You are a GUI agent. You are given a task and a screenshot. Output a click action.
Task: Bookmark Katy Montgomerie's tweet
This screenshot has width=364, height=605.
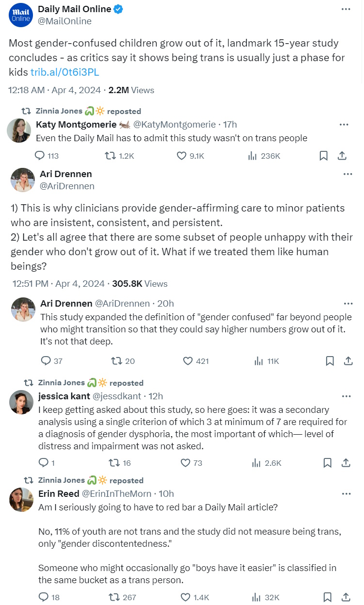pos(324,156)
